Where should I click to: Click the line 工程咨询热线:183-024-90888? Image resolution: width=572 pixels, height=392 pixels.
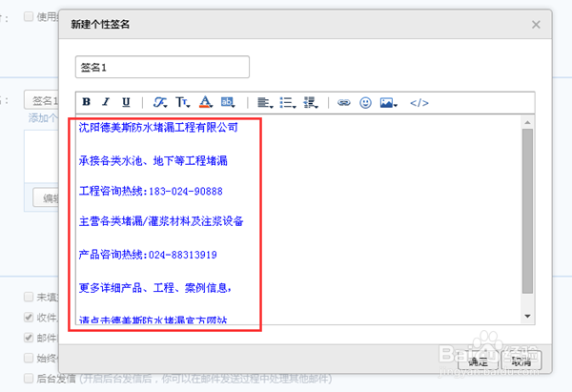[151, 191]
